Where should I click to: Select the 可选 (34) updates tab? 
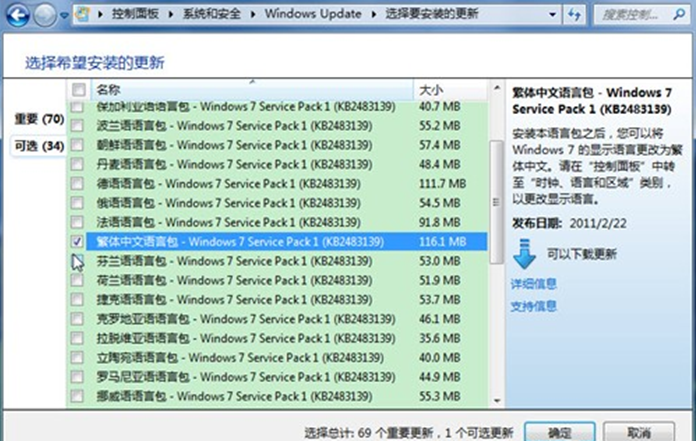point(38,146)
